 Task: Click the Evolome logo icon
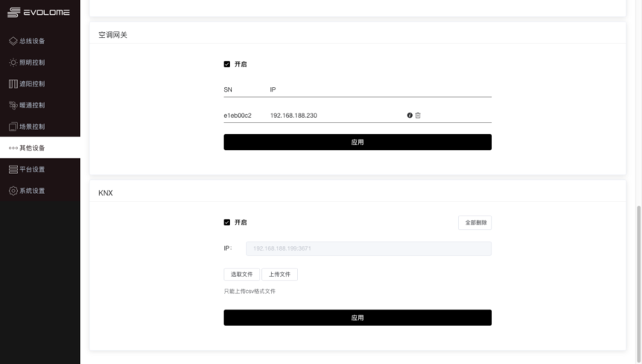[x=13, y=12]
